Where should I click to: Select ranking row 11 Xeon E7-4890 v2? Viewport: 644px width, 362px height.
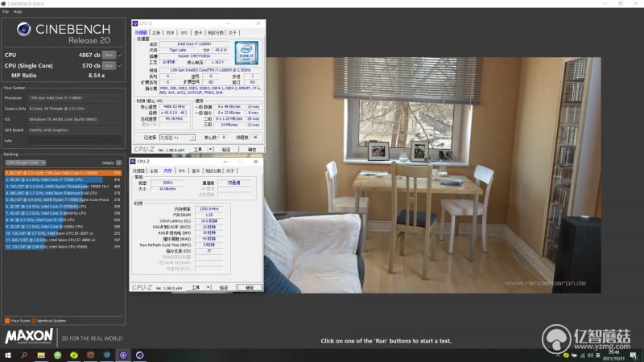tap(64, 240)
